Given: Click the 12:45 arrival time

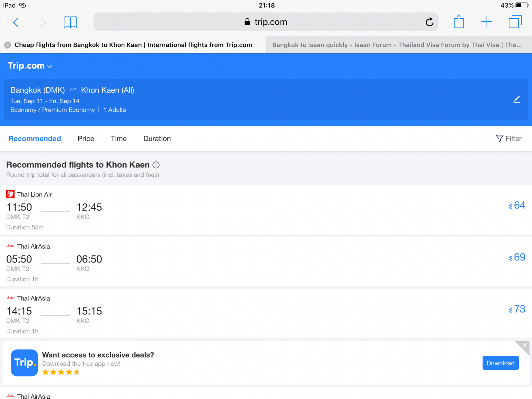Looking at the screenshot, I should point(89,207).
